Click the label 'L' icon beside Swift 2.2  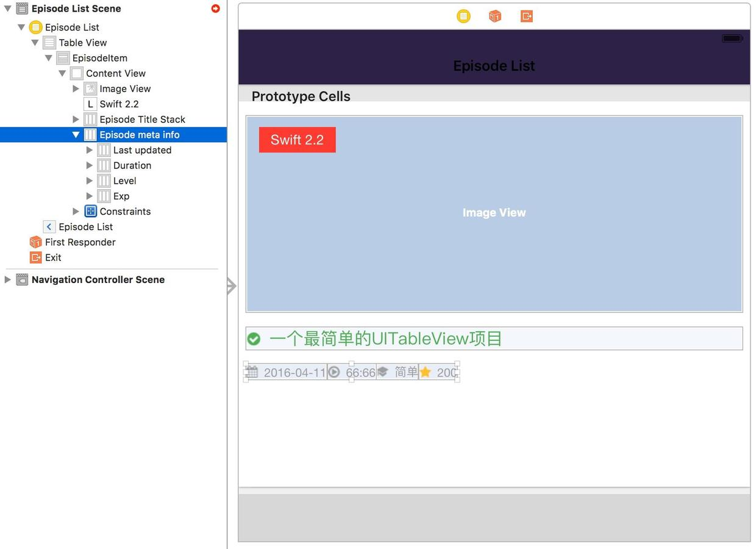(x=90, y=104)
